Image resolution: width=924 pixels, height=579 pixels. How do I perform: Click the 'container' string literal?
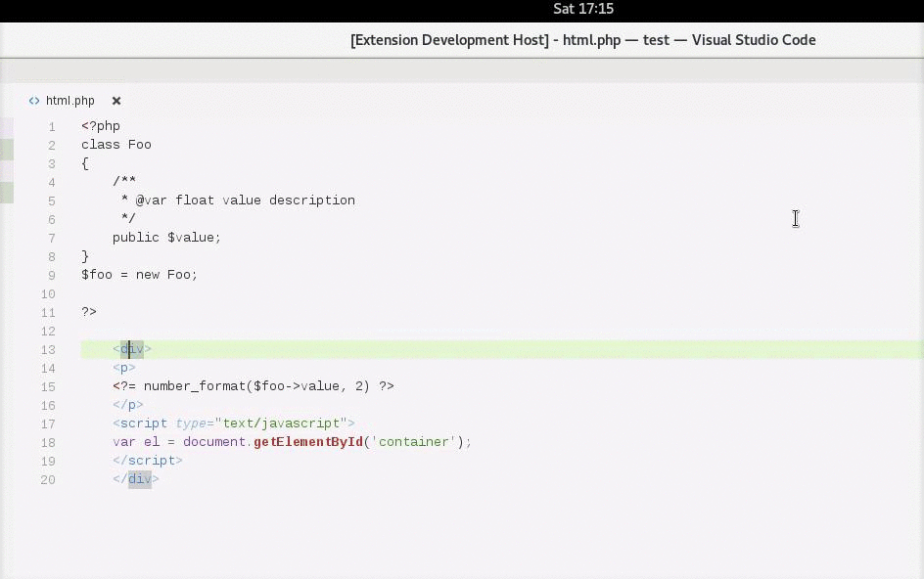pos(414,442)
